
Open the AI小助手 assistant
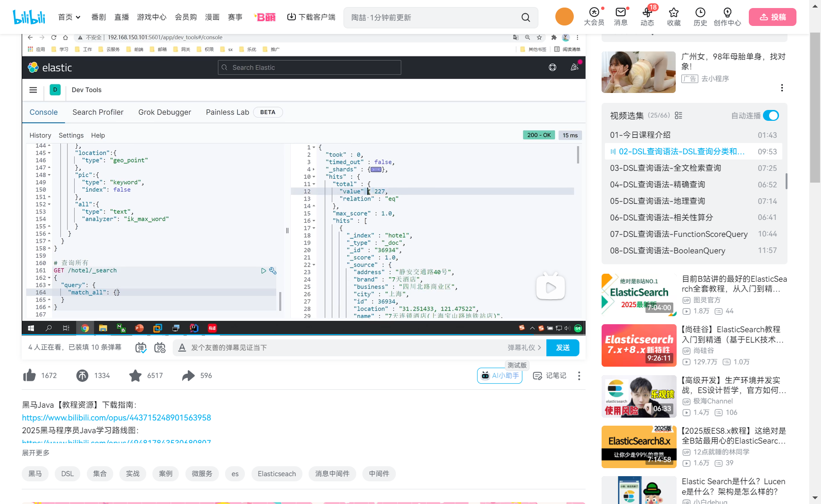(499, 376)
